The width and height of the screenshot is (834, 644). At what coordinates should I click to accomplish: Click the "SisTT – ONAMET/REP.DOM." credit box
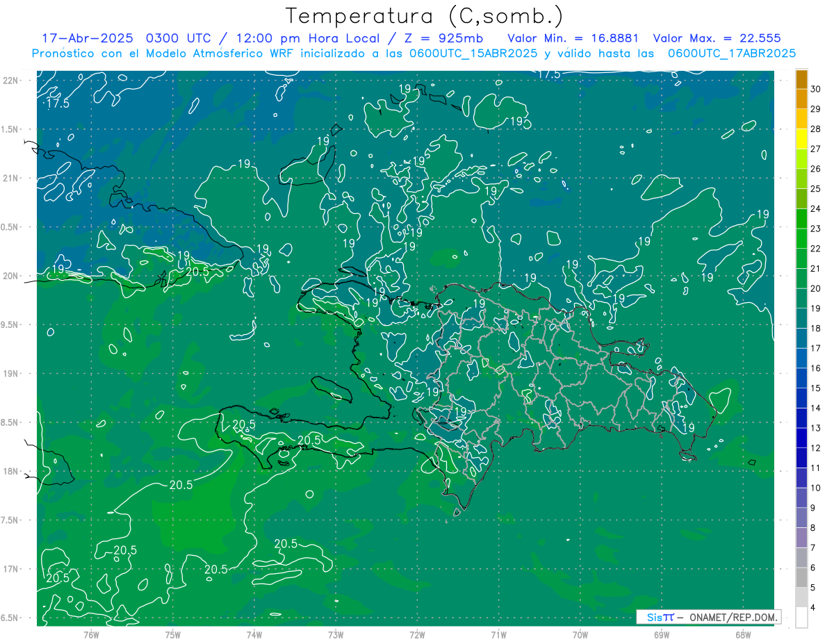click(708, 617)
